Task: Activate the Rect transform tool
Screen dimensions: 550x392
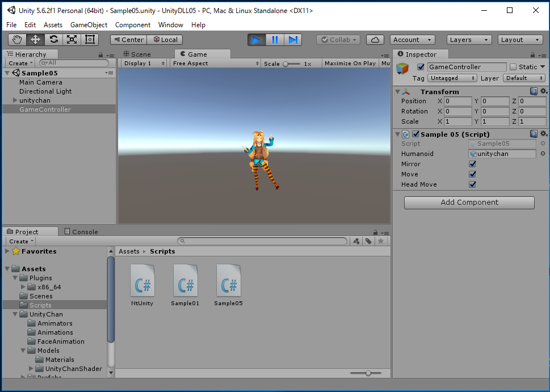Action: click(x=90, y=40)
